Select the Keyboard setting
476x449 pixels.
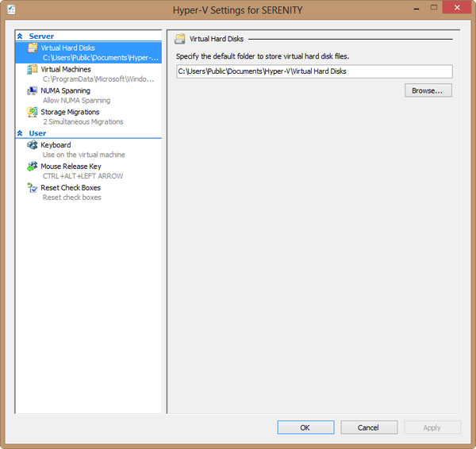[x=89, y=149]
